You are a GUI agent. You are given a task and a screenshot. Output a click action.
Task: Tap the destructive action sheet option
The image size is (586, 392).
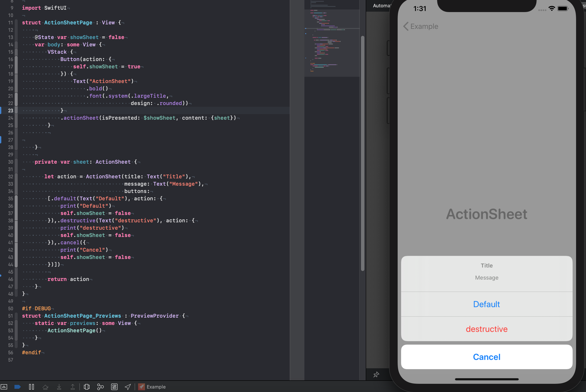click(x=487, y=329)
